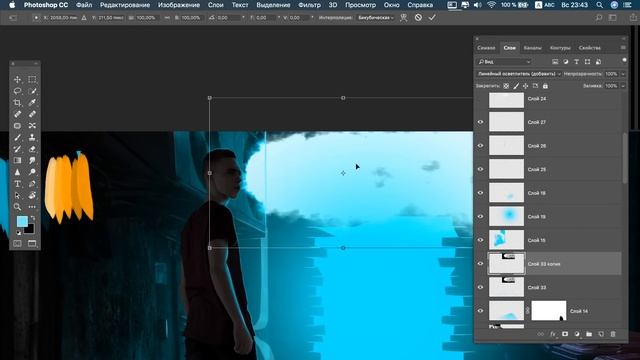Viewport: 640px width, 360px height.
Task: Select the Type tool
Action: (17, 184)
